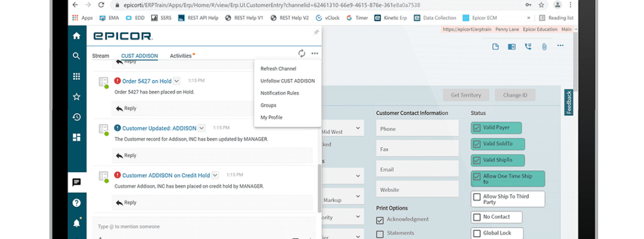This screenshot has height=239, width=644.
Task: Open the page toolbar three-dot overflow
Action: 560,45
